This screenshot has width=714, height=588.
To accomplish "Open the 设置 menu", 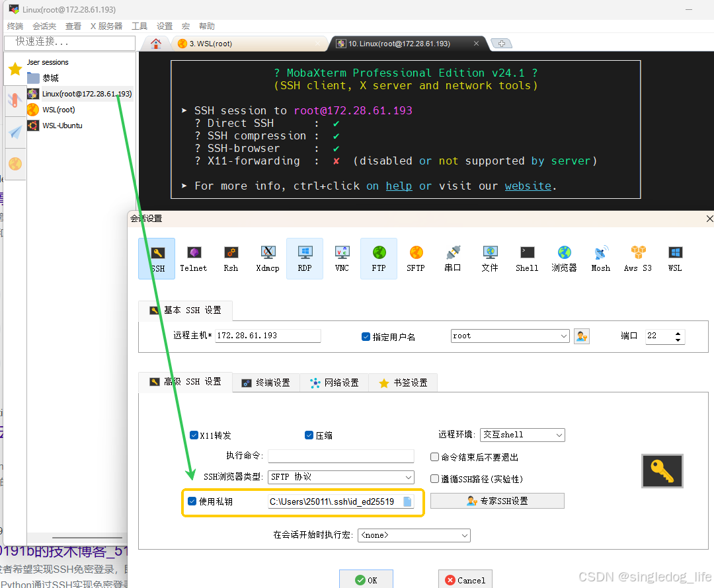I will point(165,26).
